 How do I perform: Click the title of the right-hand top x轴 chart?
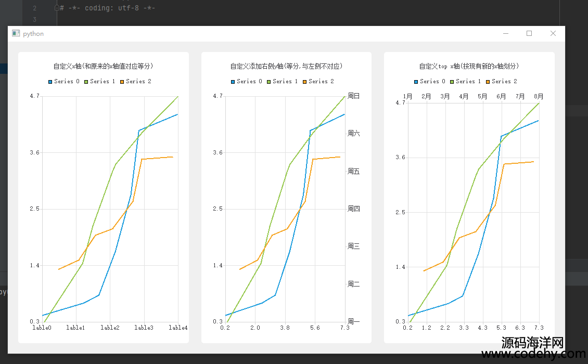469,67
